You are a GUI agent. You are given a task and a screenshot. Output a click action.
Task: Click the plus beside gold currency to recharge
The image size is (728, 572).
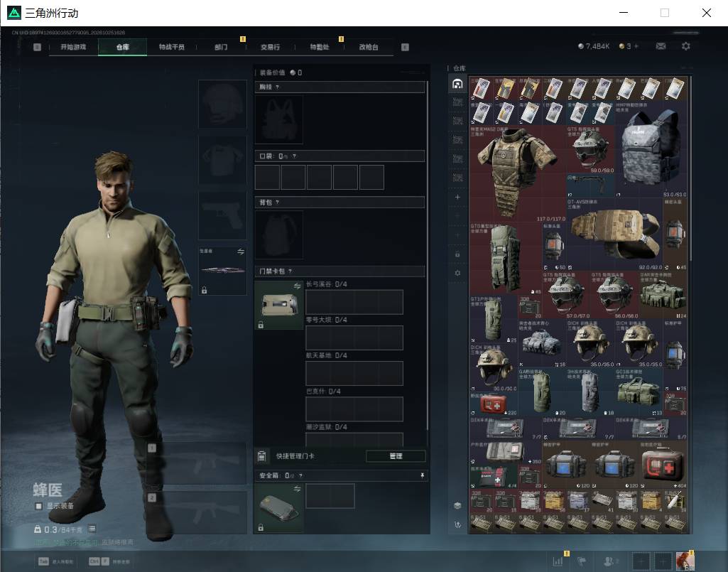click(x=636, y=46)
